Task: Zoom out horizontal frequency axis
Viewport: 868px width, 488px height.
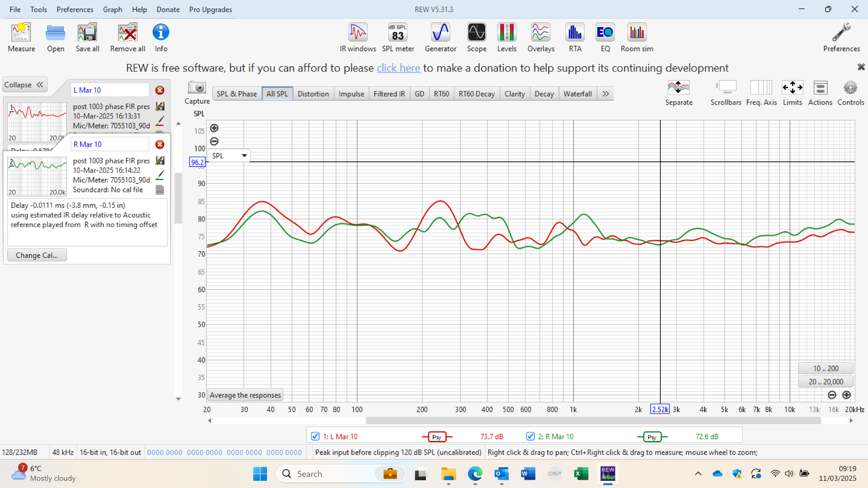Action: click(x=832, y=395)
